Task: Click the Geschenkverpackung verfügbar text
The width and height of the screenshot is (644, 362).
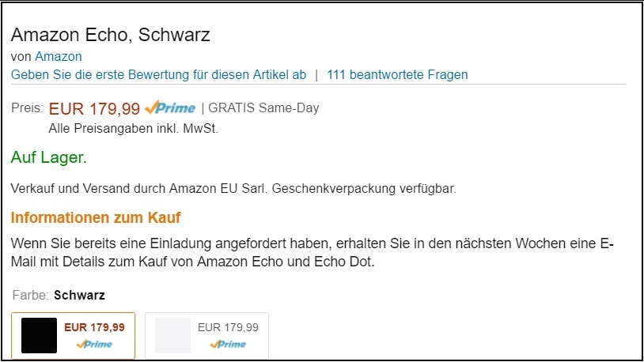Action: point(364,189)
